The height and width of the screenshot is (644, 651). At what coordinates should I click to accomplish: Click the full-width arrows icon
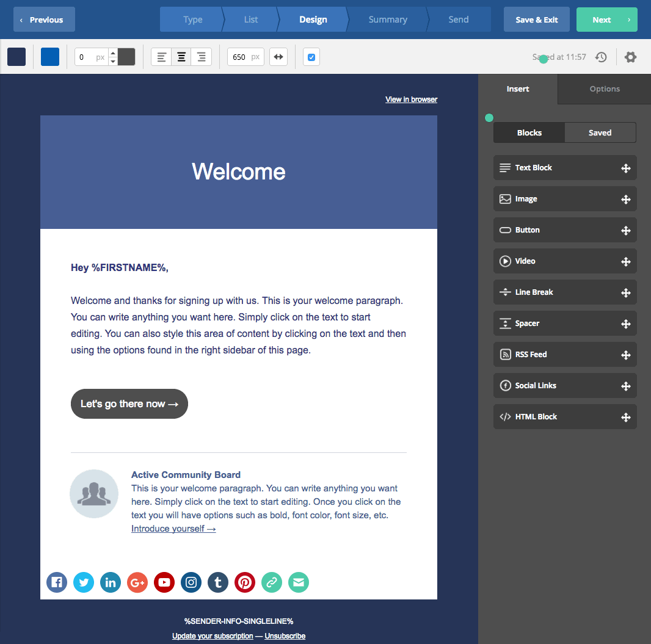278,57
